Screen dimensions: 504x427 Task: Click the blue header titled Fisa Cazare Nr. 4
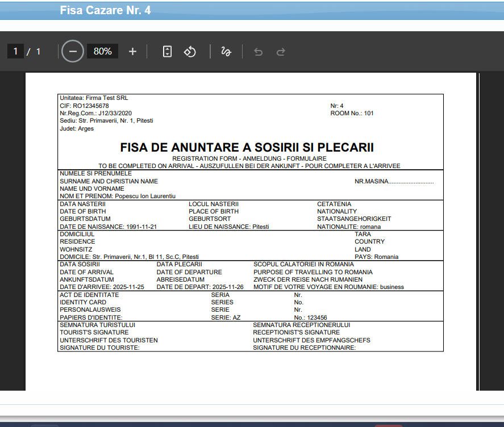coord(105,10)
